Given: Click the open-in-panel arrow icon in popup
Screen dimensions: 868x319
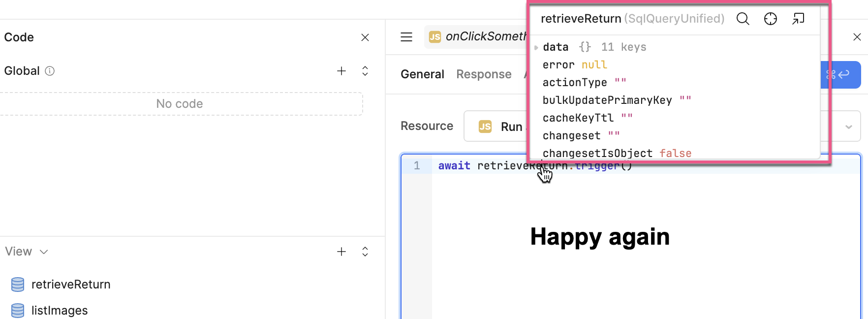Looking at the screenshot, I should (x=798, y=19).
